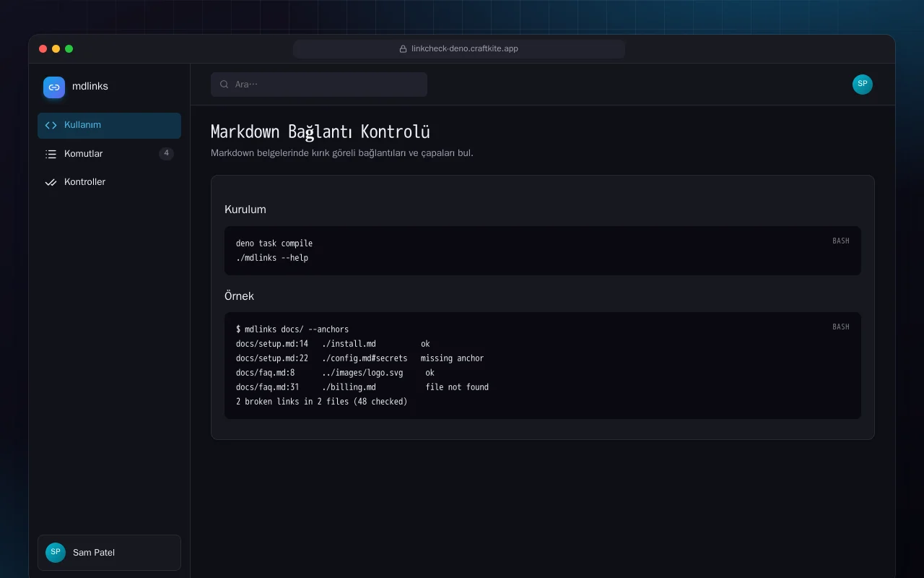Click the subtitle about kırık göreli bağlantıları
The height and width of the screenshot is (578, 924).
(x=342, y=153)
